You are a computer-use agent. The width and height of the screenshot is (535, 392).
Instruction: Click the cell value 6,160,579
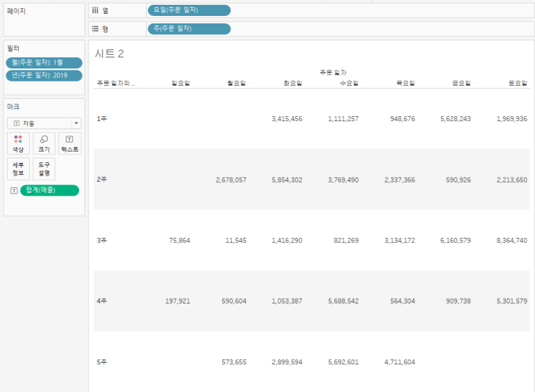[455, 241]
